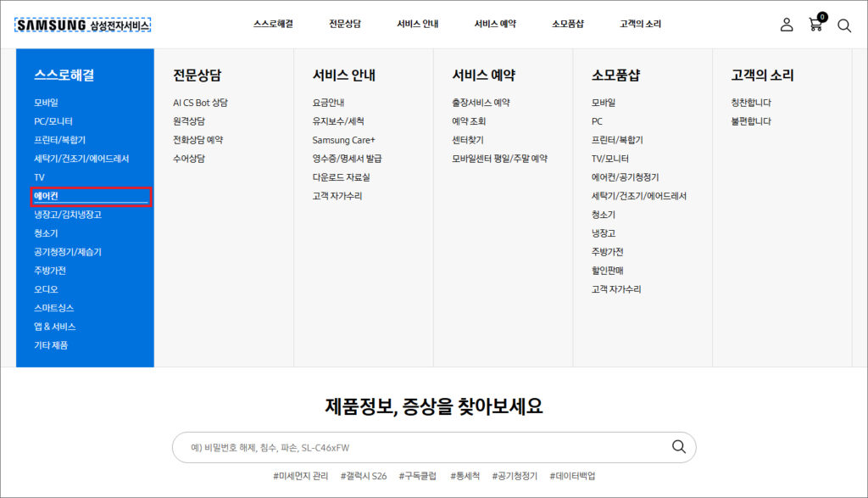Open 서비스 예약 in the top navigation
868x498 pixels.
[x=495, y=25]
